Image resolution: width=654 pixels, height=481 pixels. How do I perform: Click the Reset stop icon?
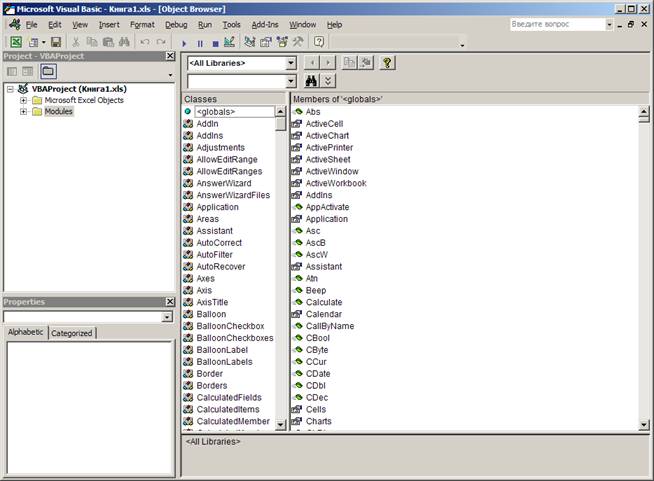point(215,43)
